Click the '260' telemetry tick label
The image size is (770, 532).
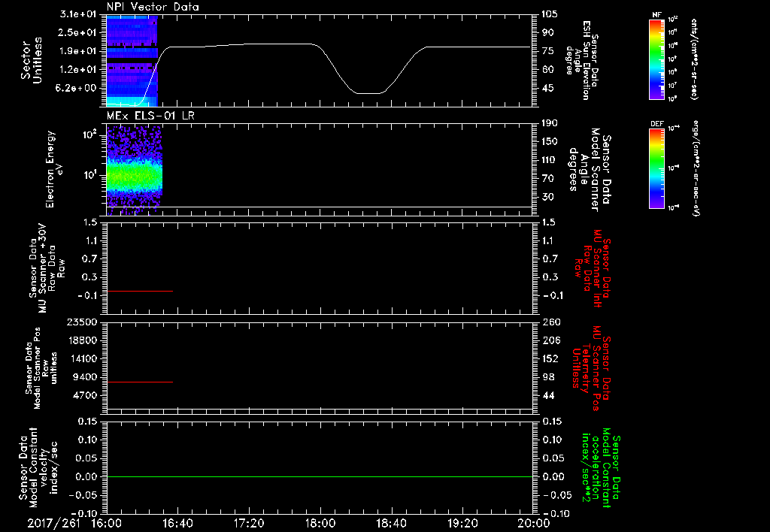pos(551,322)
